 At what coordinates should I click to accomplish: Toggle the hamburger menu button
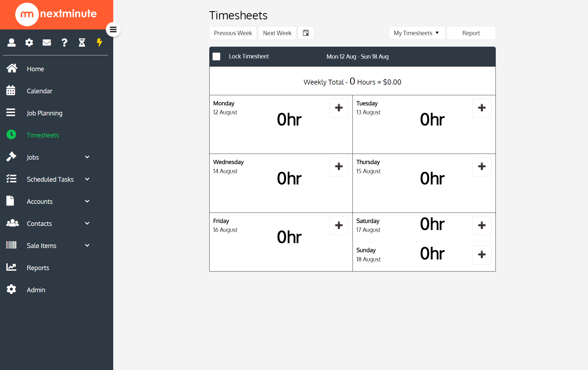[113, 29]
